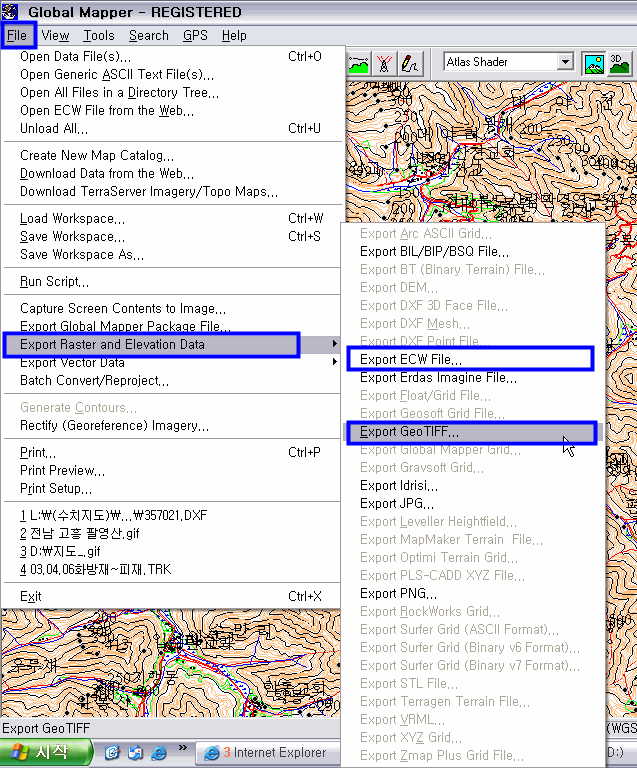Image resolution: width=637 pixels, height=768 pixels.
Task: Select Create New Map Catalog
Action: click(171, 156)
